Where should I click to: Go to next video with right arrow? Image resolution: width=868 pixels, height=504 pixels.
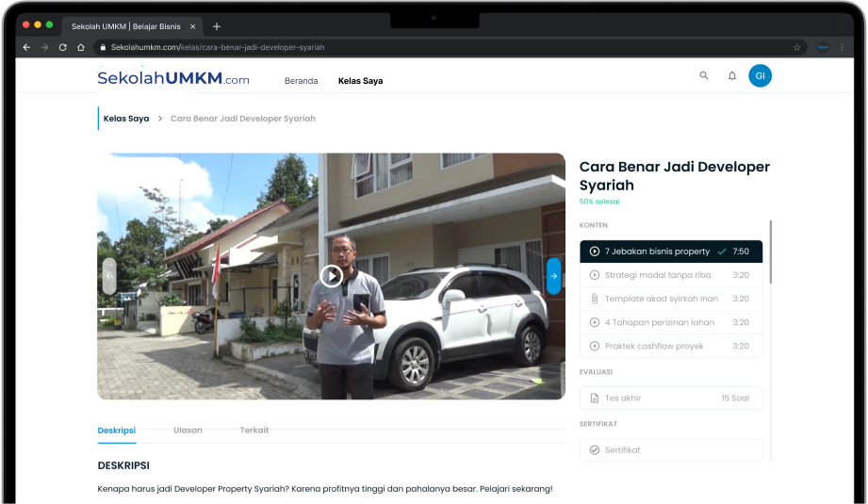[553, 276]
